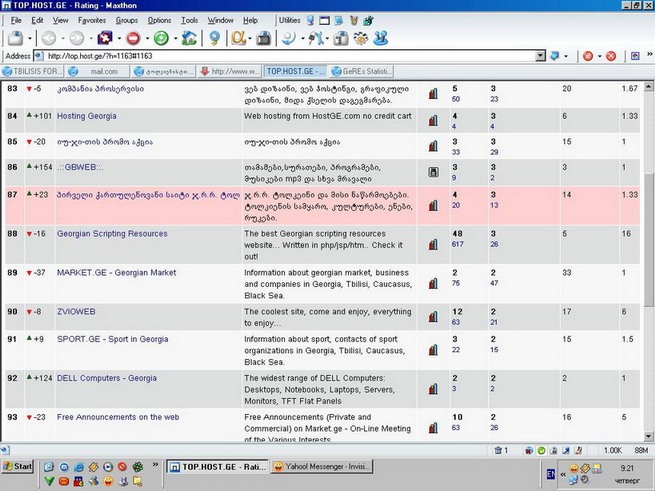Open the Favorites menu
This screenshot has height=491, width=655.
pyautogui.click(x=92, y=20)
